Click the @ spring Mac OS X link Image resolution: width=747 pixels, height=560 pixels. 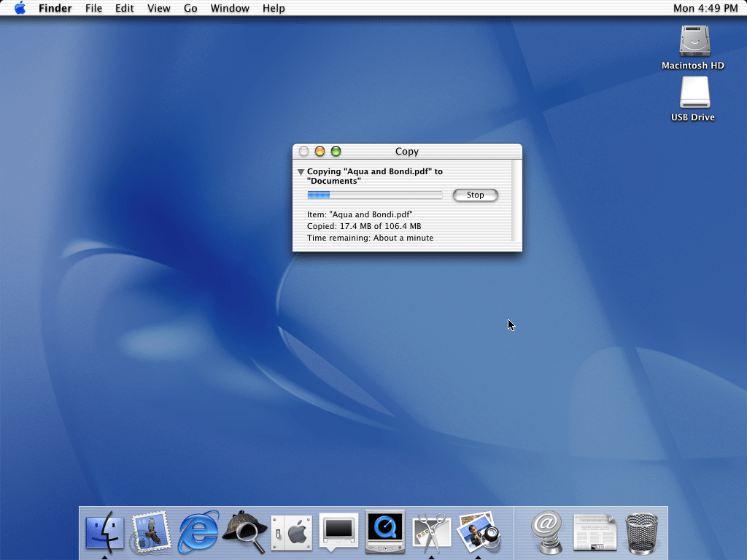pyautogui.click(x=547, y=532)
